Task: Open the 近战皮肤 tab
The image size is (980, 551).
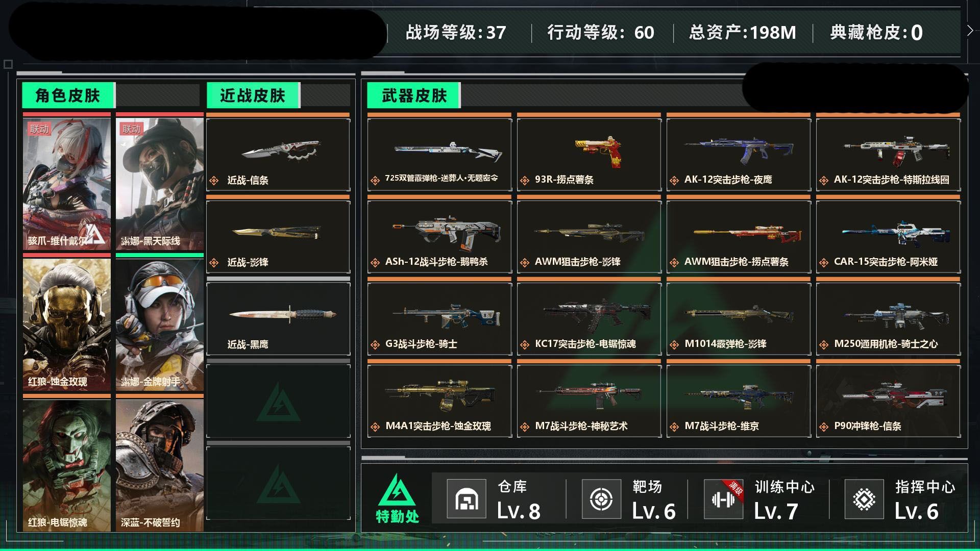Action: coord(253,95)
